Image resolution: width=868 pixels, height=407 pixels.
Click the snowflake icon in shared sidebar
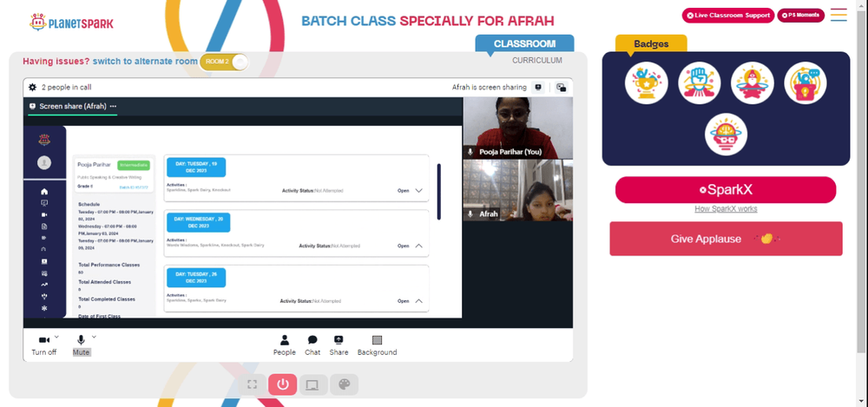pyautogui.click(x=44, y=308)
